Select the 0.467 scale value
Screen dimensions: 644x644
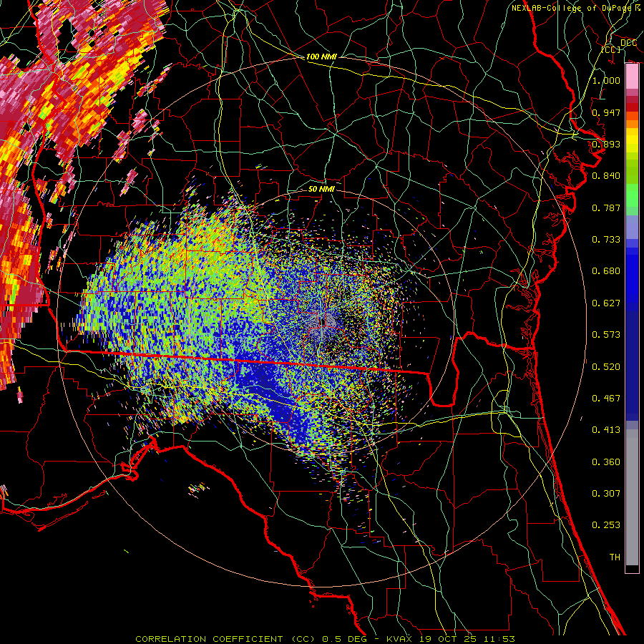(606, 399)
